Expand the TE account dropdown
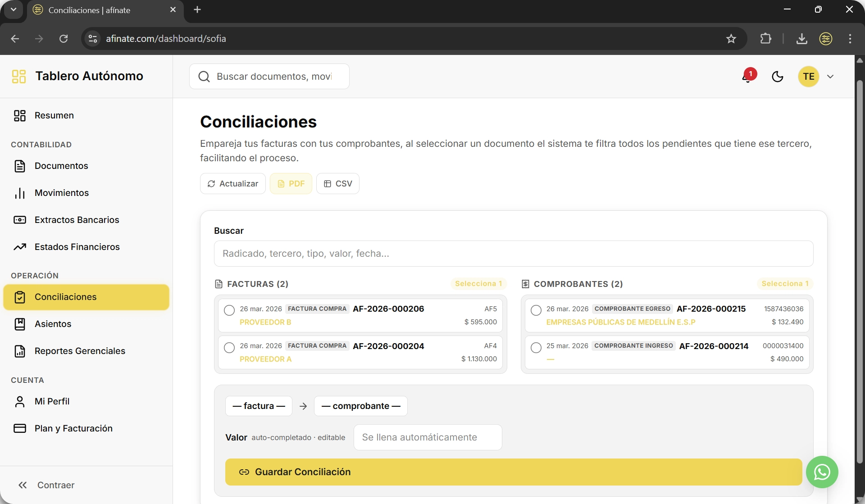 831,77
